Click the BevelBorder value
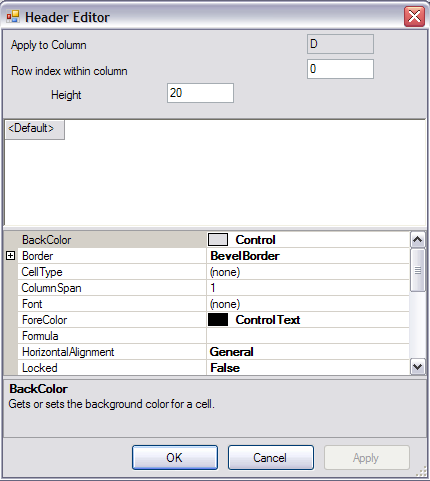Image resolution: width=430 pixels, height=481 pixels. coord(245,256)
